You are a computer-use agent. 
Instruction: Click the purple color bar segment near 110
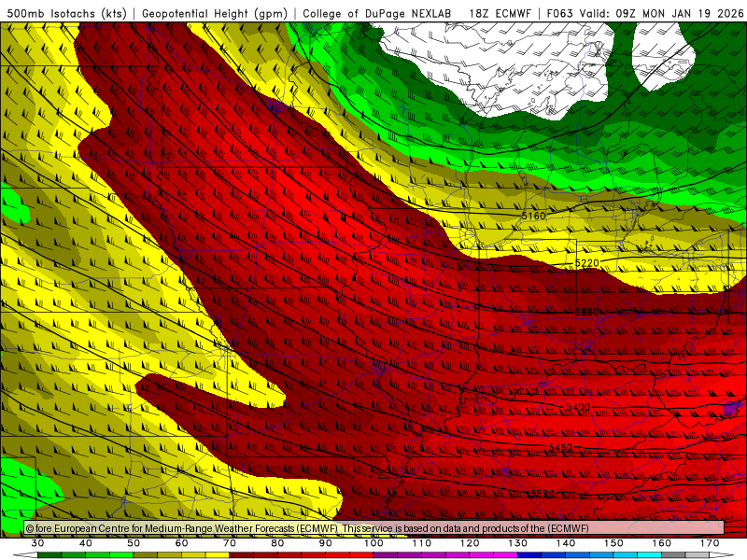pyautogui.click(x=410, y=555)
